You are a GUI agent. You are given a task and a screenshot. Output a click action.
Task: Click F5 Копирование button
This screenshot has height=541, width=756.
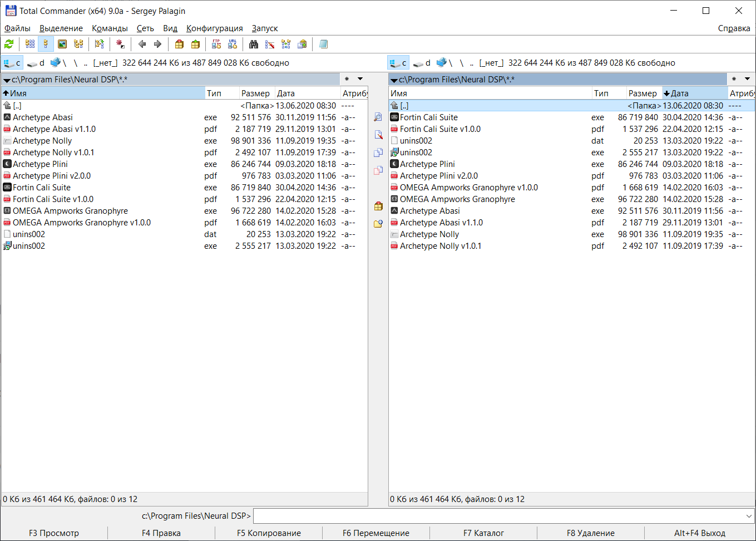click(269, 533)
